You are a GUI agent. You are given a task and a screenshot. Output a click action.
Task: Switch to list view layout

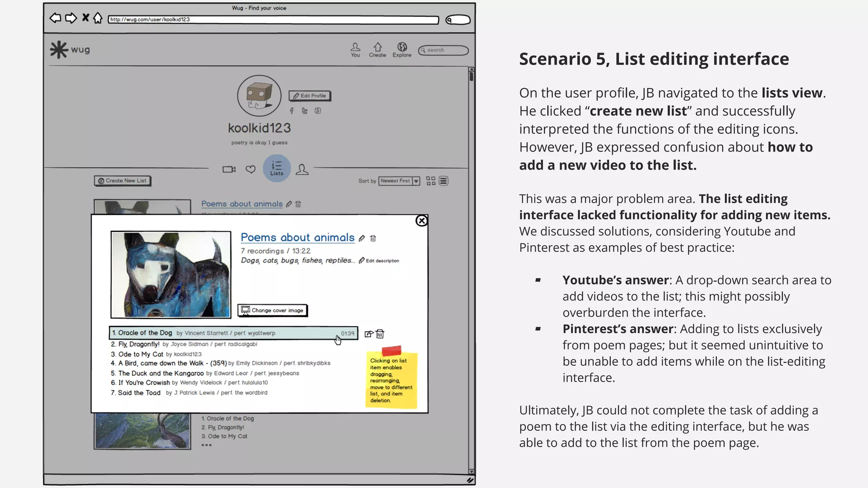pos(443,181)
